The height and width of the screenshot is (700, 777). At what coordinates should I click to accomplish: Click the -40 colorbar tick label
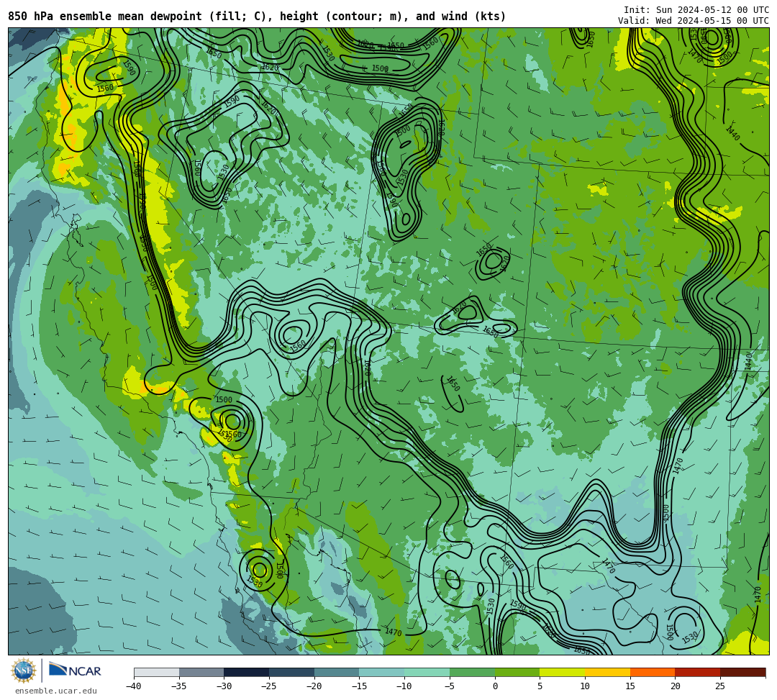point(133,686)
